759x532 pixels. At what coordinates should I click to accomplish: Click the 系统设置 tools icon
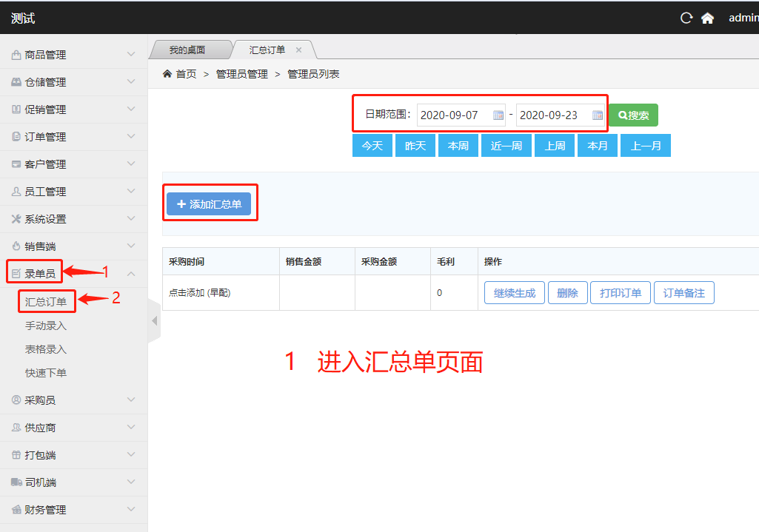[16, 219]
